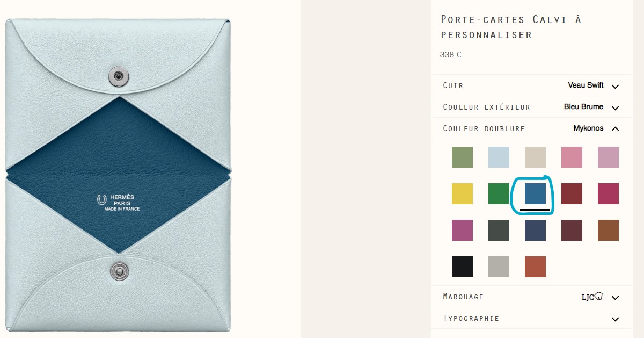Expand the Typographie section chevron
The height and width of the screenshot is (338, 644).
click(x=615, y=319)
